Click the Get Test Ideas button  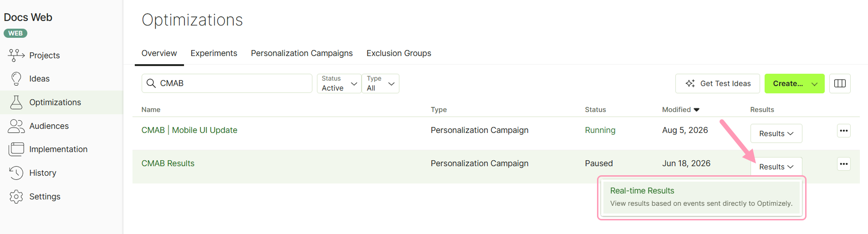click(717, 83)
